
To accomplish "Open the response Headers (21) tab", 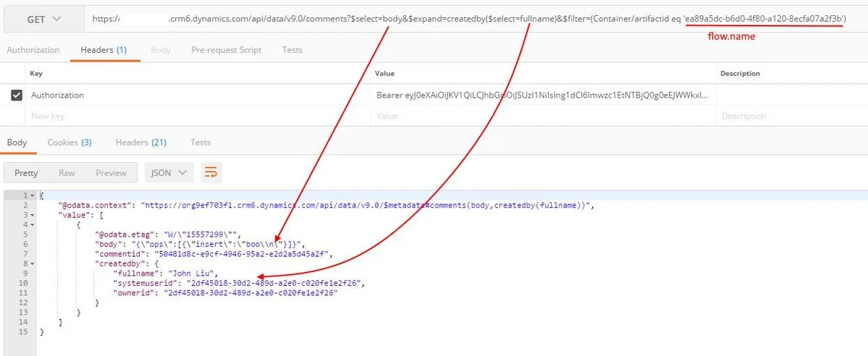I will point(140,143).
